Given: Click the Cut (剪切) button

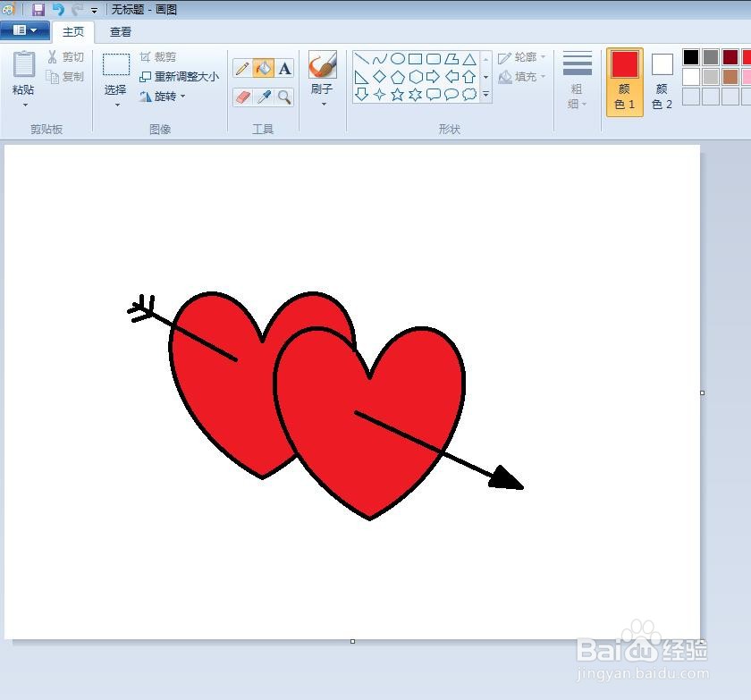Looking at the screenshot, I should pos(65,57).
